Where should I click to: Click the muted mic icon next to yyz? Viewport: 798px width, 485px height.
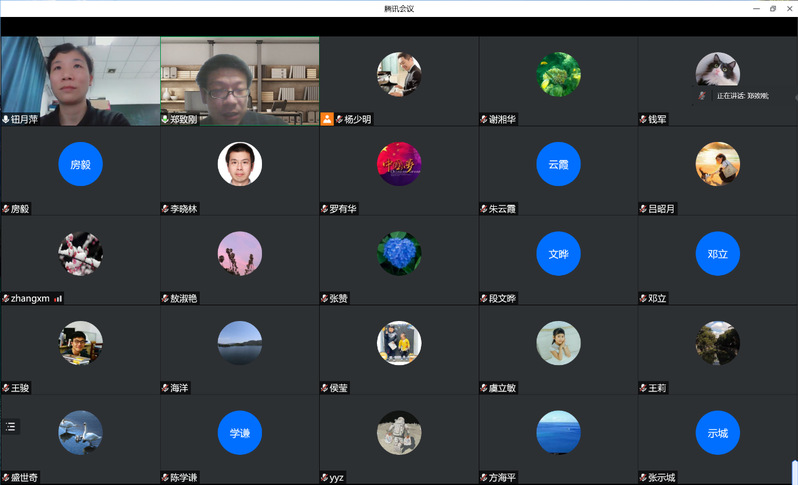[324, 478]
